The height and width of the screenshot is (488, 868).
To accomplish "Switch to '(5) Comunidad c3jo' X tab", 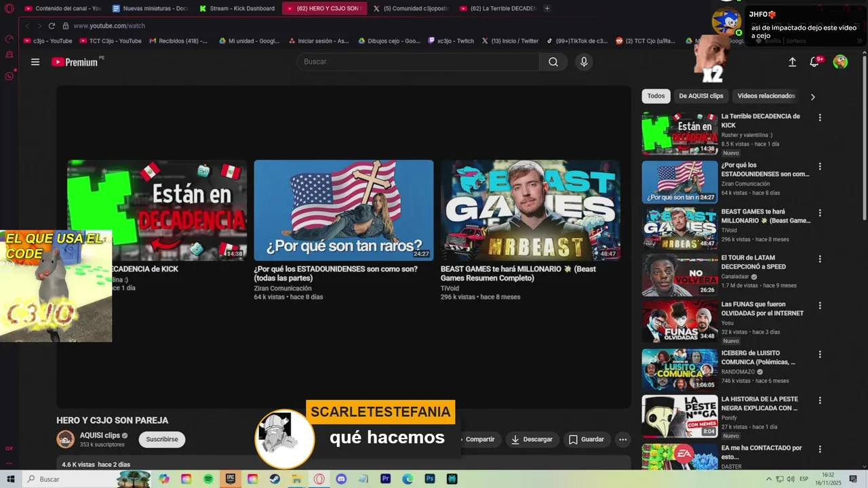I will click(x=411, y=8).
